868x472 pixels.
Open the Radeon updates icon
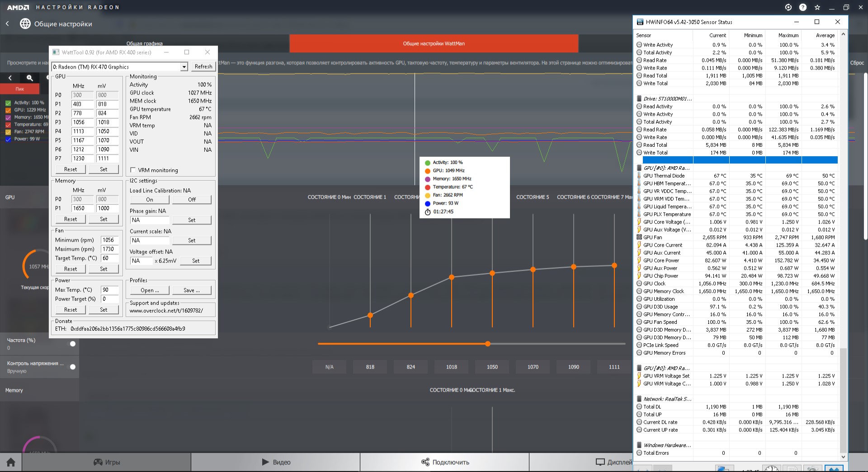tap(788, 7)
